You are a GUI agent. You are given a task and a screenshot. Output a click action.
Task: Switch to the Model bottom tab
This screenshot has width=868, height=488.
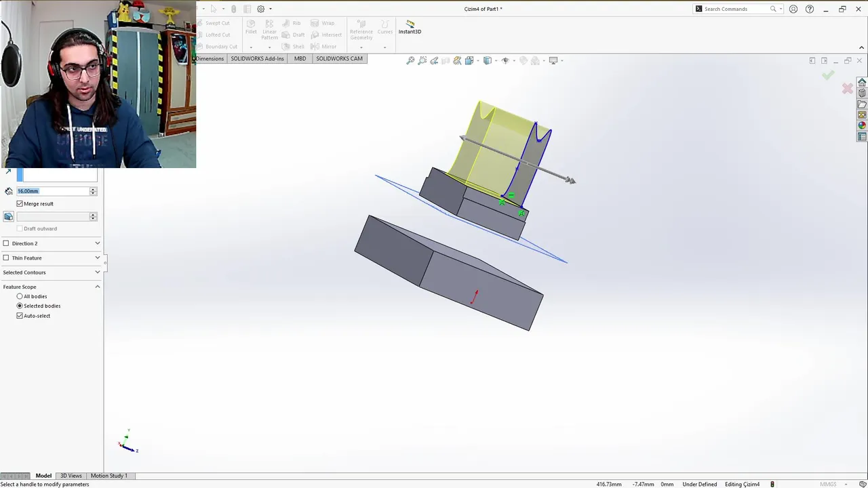43,476
